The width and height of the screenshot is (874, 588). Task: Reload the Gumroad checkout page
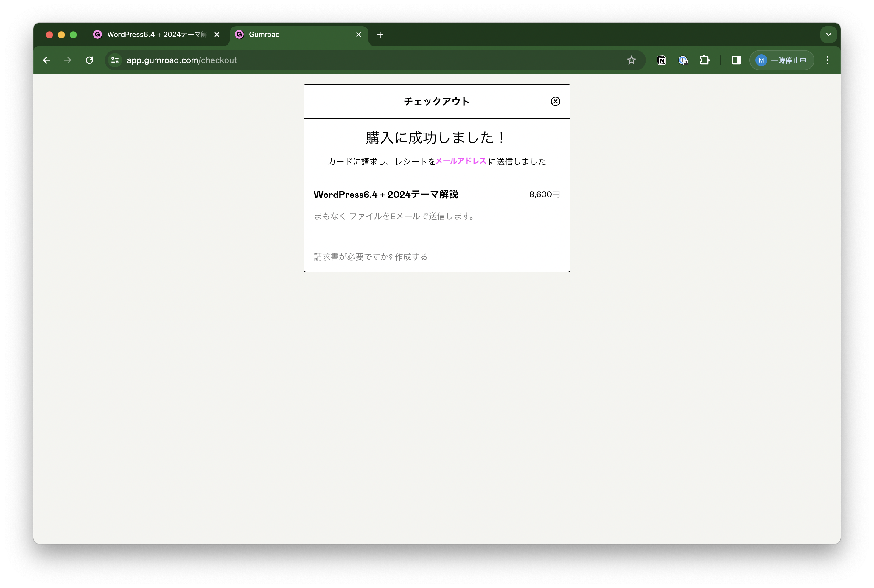(89, 60)
